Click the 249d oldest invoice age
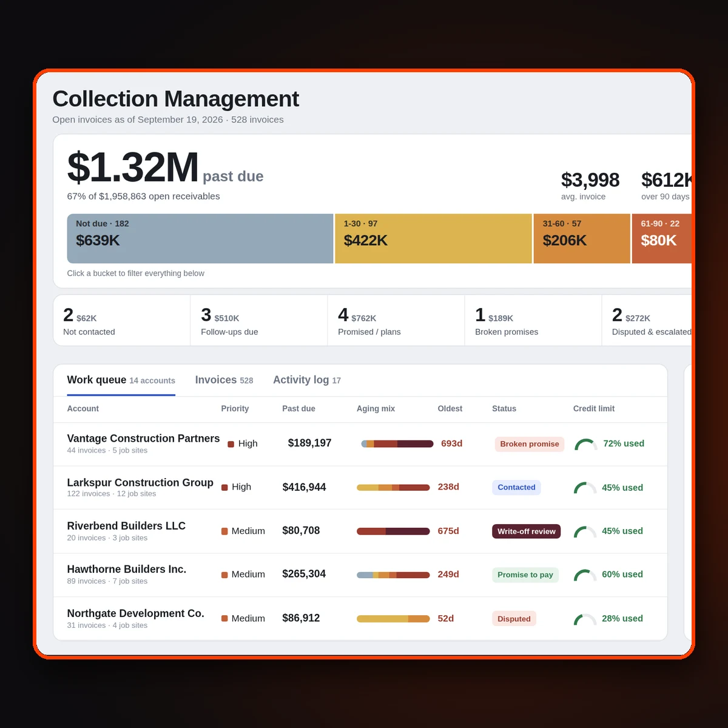 tap(449, 574)
